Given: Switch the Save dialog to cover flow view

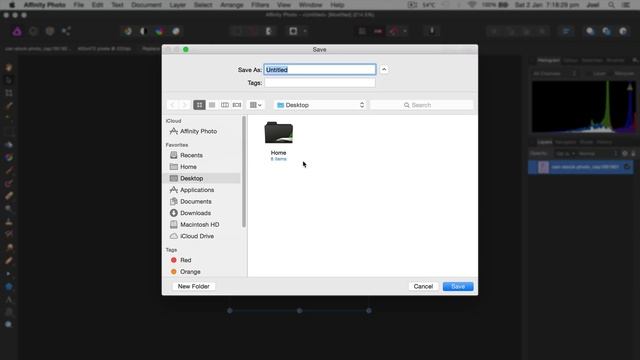Looking at the screenshot, I should [x=237, y=105].
